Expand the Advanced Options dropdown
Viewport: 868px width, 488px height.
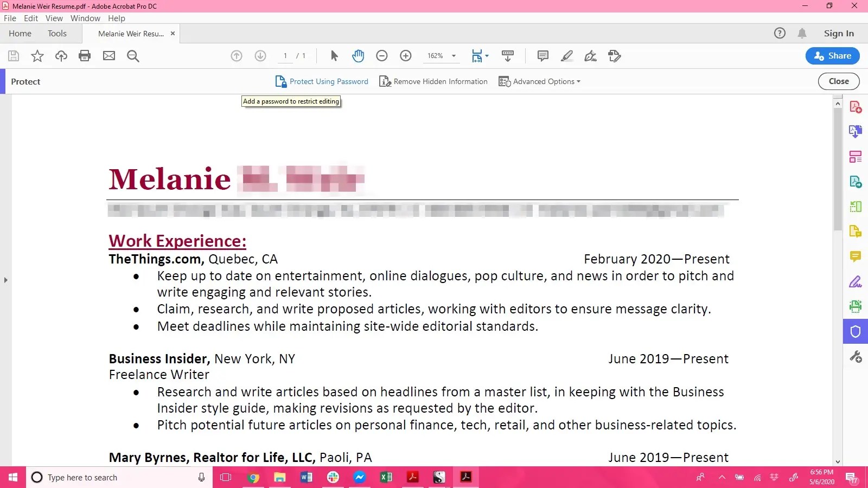tap(540, 81)
